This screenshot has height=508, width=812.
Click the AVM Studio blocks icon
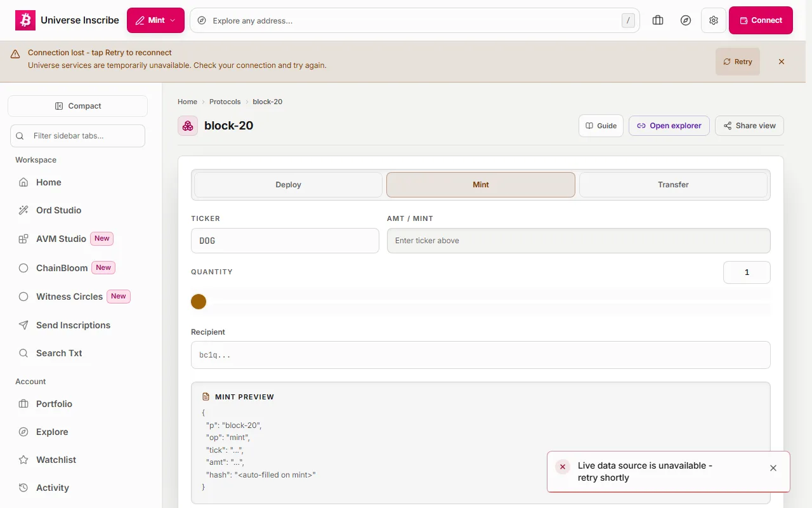point(23,239)
